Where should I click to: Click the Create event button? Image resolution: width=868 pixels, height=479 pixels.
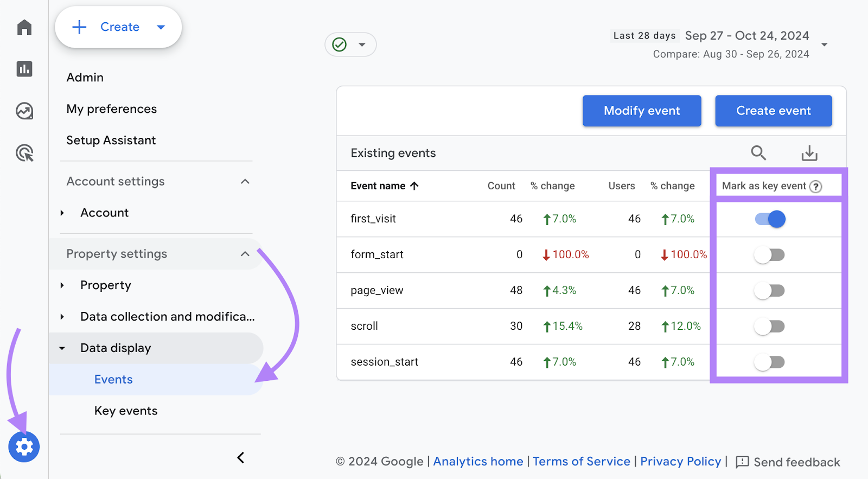pyautogui.click(x=773, y=111)
